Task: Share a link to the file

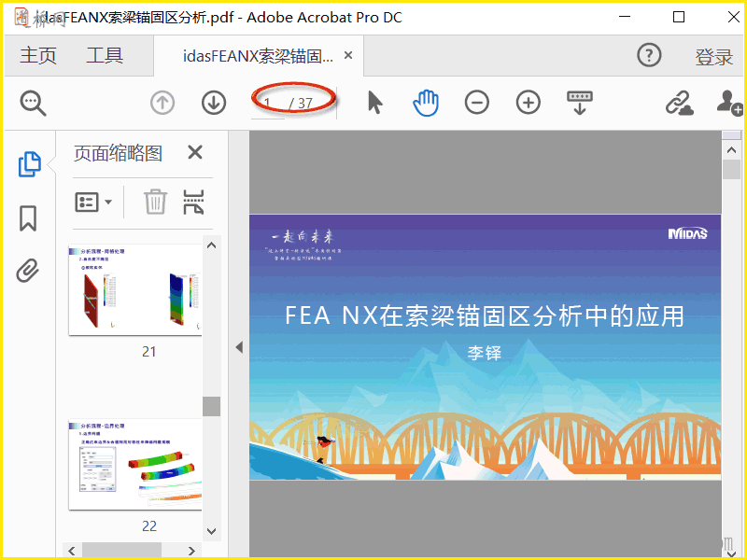Action: [x=680, y=103]
